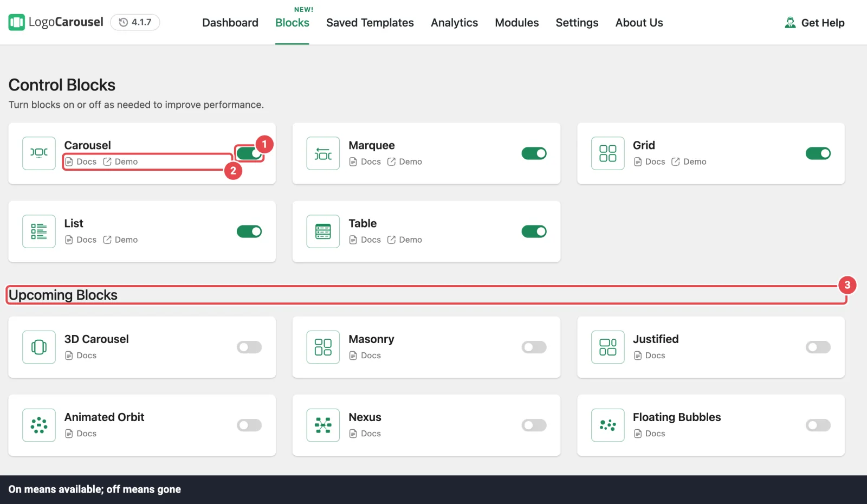Toggle the Carousel block switch
Viewport: 867px width, 504px height.
249,153
